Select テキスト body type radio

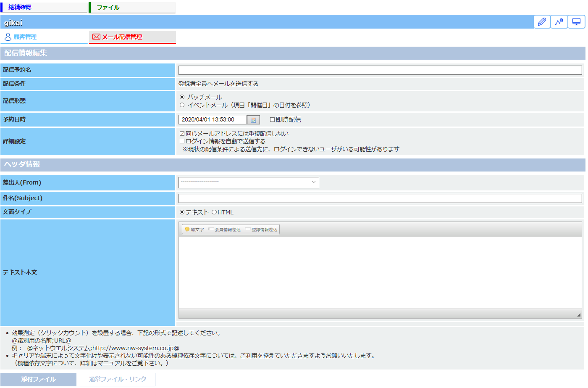click(182, 212)
